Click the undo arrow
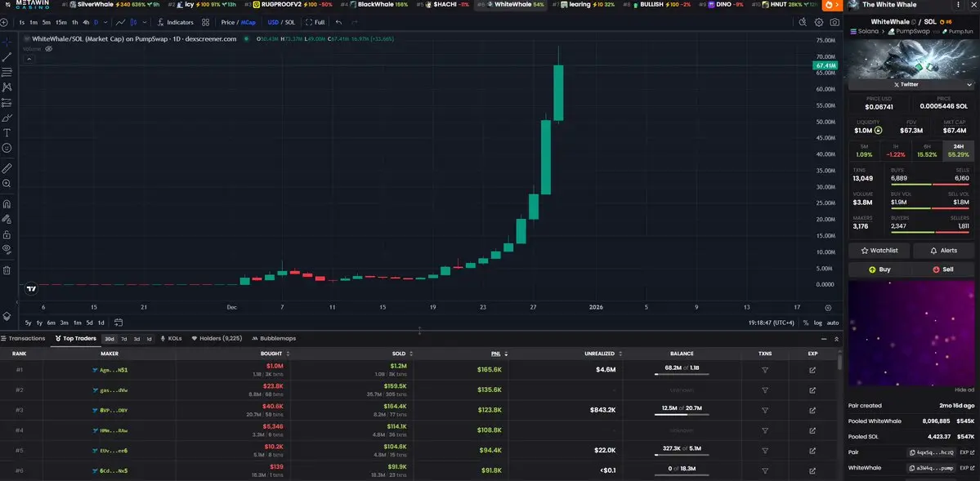Viewport: 980px width, 481px height. click(x=338, y=23)
